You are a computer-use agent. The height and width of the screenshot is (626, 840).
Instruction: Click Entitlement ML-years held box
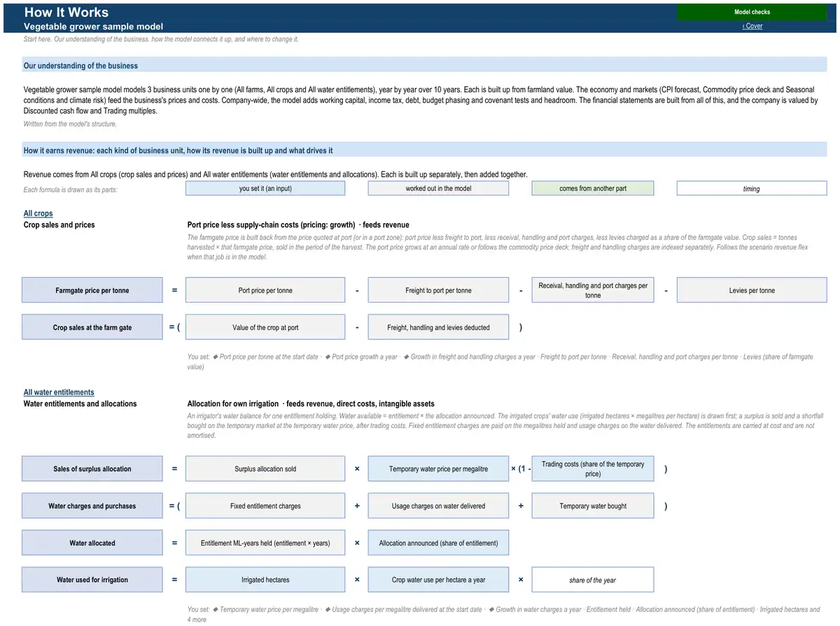click(x=265, y=543)
